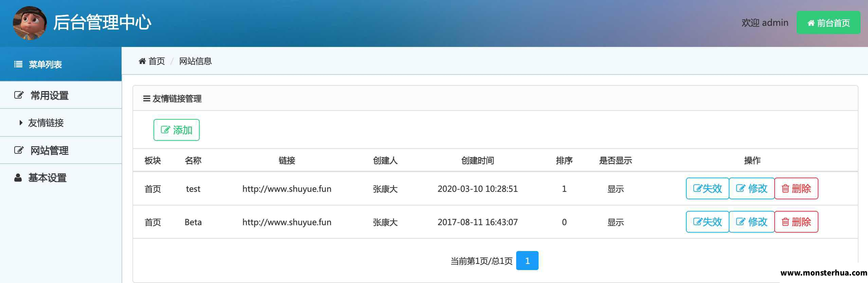Click the edit icon next to 网站管理
868x283 pixels.
point(19,150)
